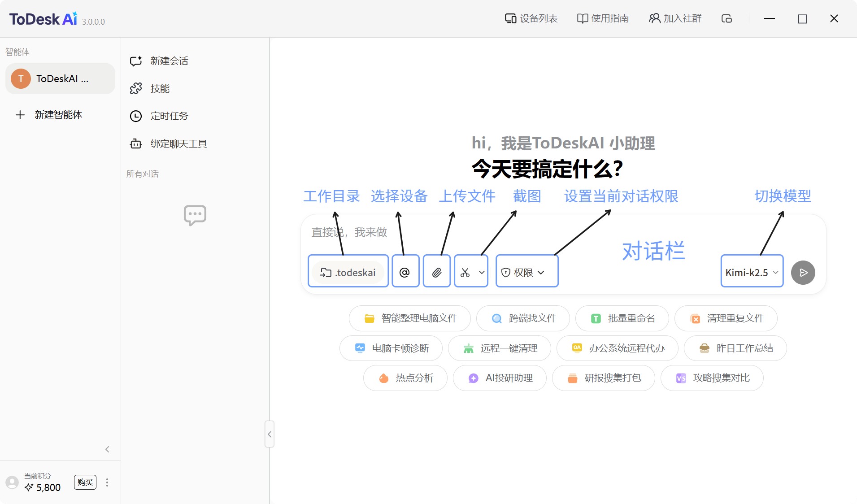The image size is (857, 504).
Task: Open the Kimi-k2.5 model dropdown
Action: tap(752, 273)
